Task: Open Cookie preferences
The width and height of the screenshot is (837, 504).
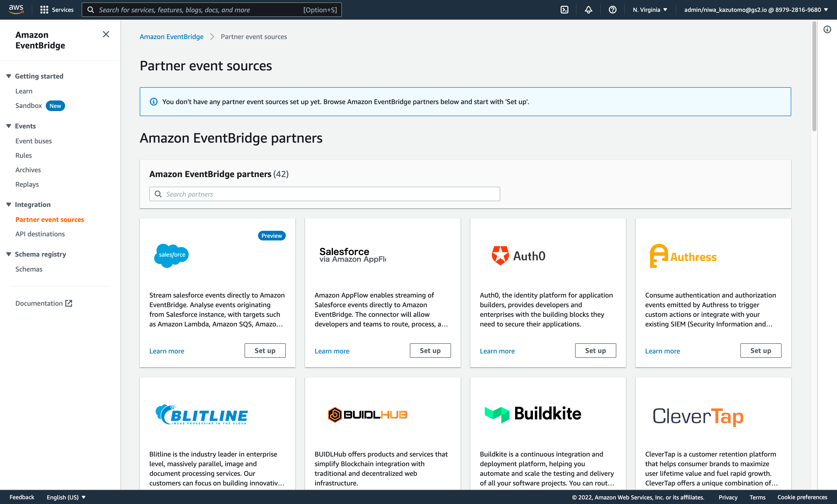Action: click(x=802, y=497)
